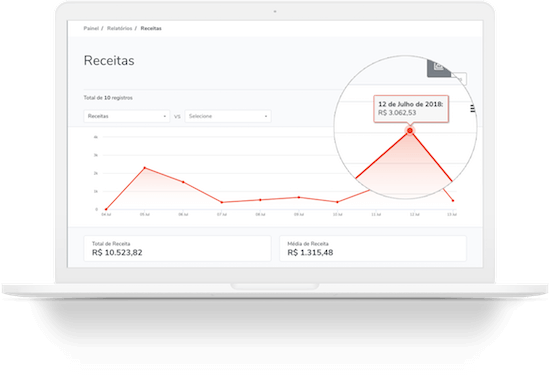
Task: Select the 06 Jul data point
Action: point(183,182)
